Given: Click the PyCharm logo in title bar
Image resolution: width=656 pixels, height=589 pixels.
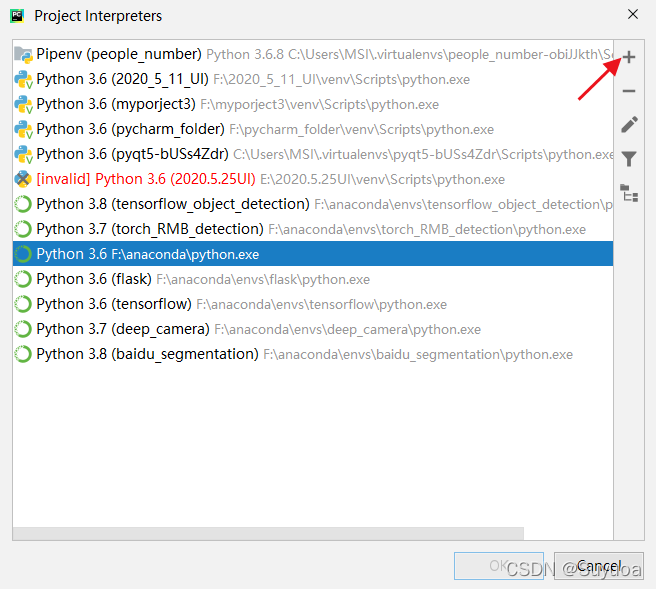Looking at the screenshot, I should coord(18,15).
